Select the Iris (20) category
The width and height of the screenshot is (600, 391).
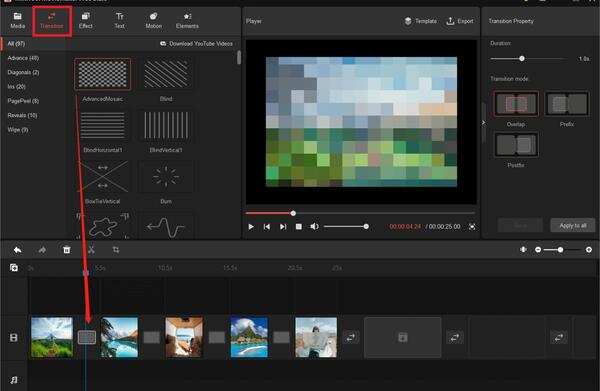tap(16, 87)
